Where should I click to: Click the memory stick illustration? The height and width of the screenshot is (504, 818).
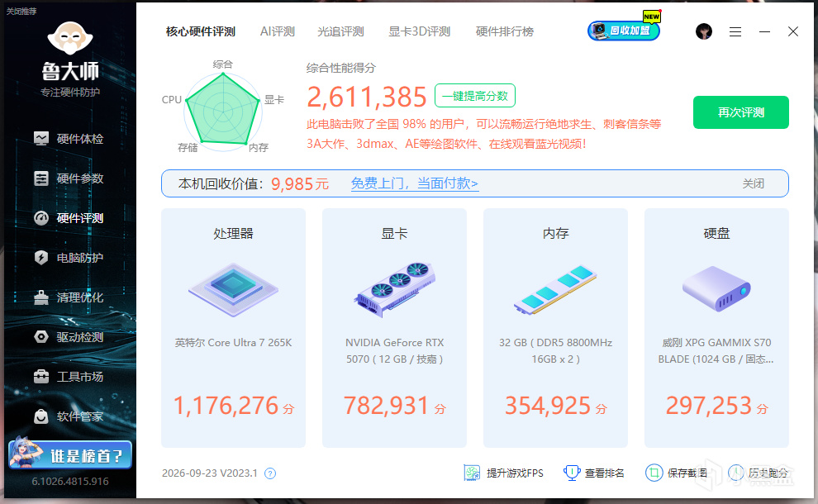pos(555,289)
